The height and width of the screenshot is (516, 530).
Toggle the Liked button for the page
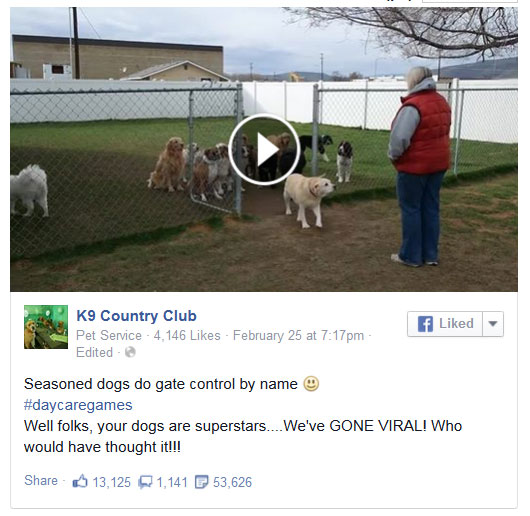[x=445, y=324]
